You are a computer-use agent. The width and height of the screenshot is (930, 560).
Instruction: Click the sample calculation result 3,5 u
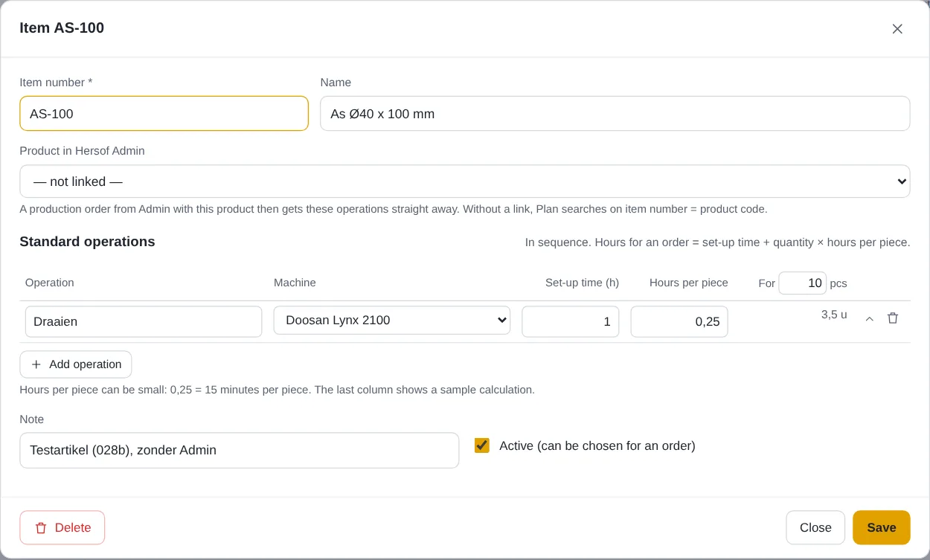(834, 315)
